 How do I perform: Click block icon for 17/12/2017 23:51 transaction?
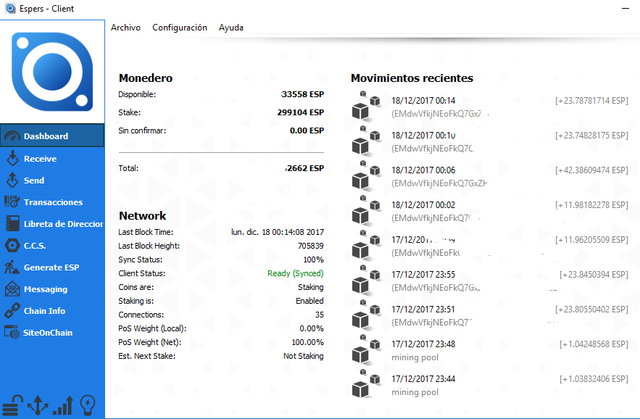pos(366,315)
